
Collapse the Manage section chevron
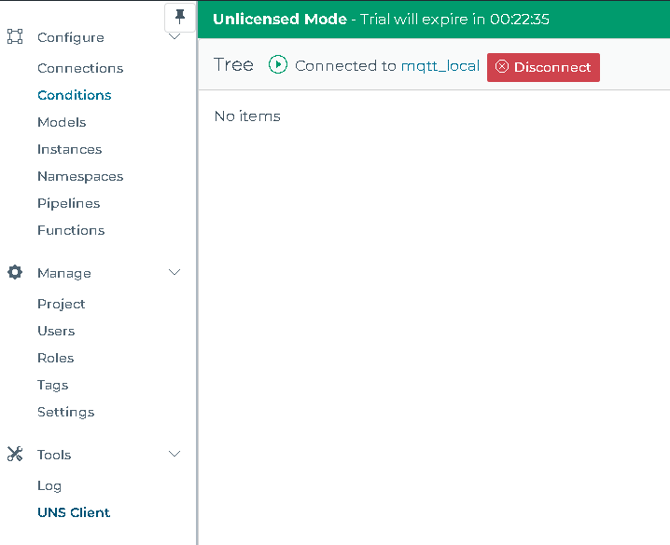[174, 272]
